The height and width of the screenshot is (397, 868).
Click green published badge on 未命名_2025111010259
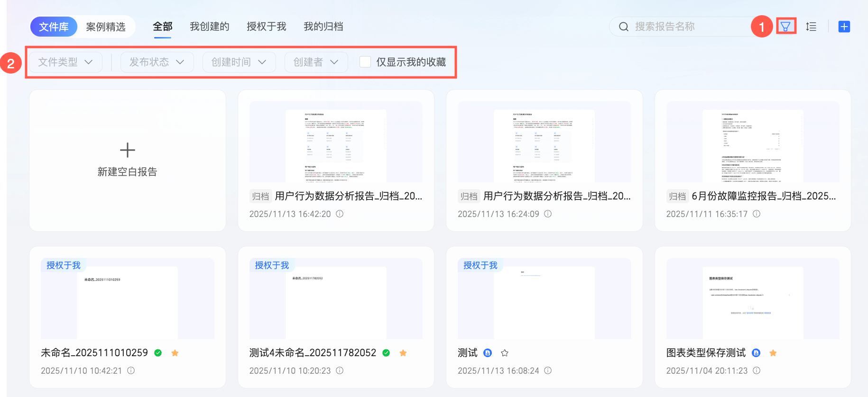coord(158,353)
